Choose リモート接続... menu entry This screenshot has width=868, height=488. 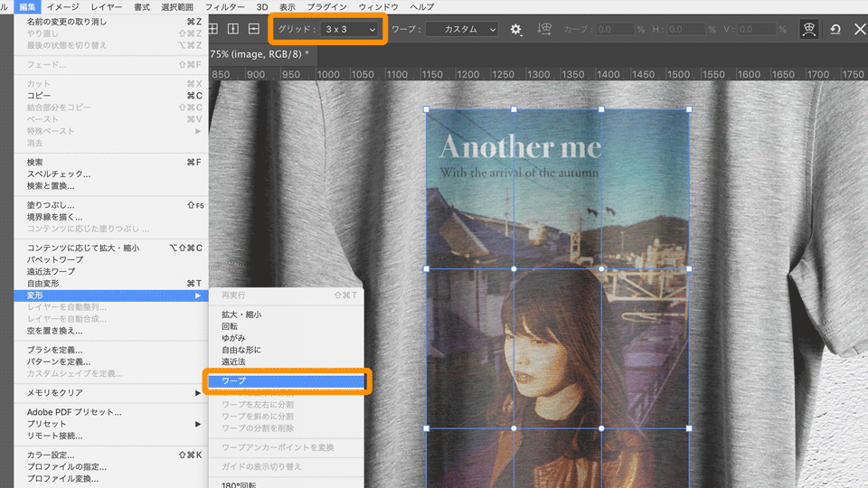tap(111, 436)
